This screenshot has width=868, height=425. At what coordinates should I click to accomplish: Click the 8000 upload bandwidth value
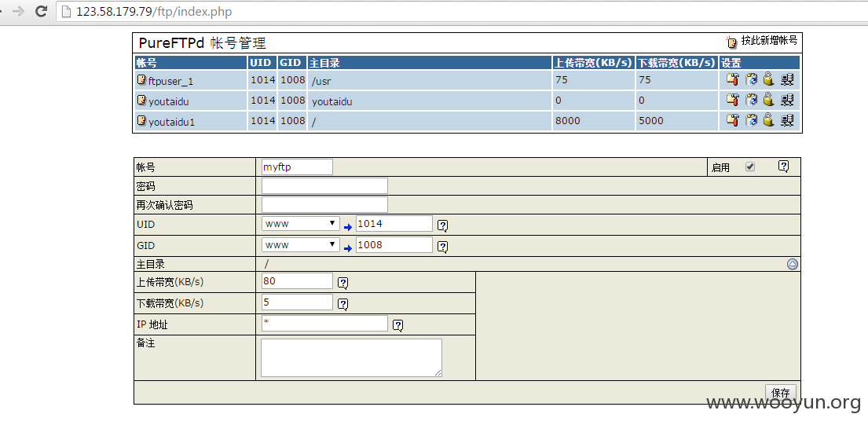[x=567, y=121]
